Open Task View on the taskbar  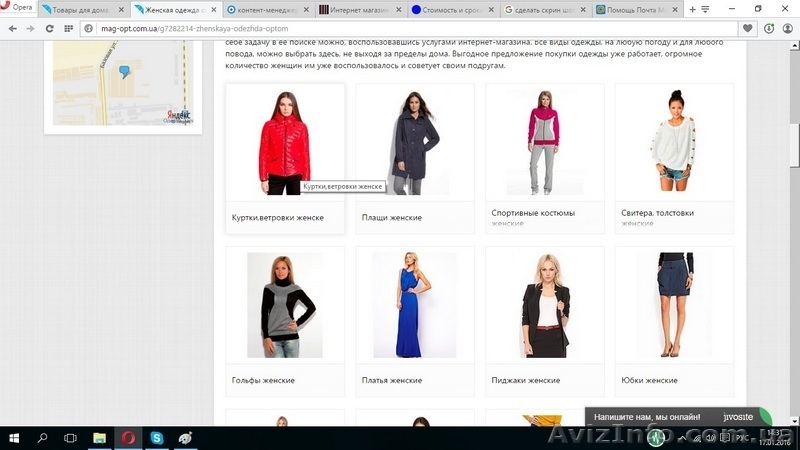click(x=70, y=438)
